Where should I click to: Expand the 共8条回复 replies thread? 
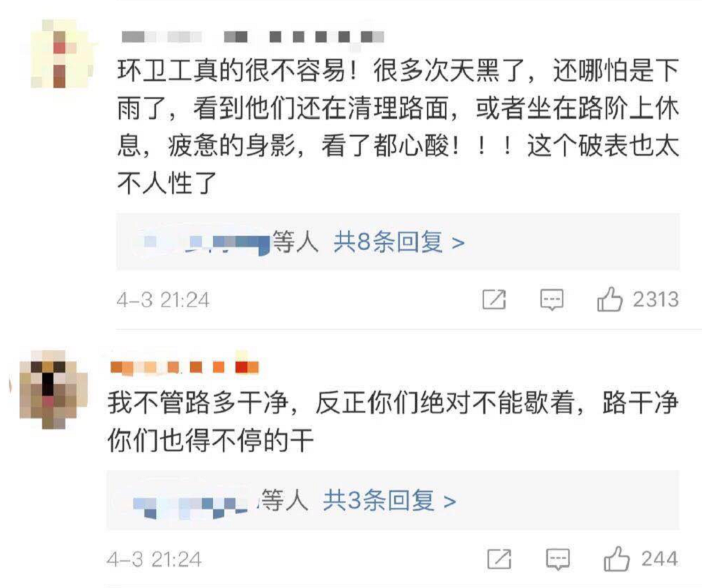click(398, 242)
